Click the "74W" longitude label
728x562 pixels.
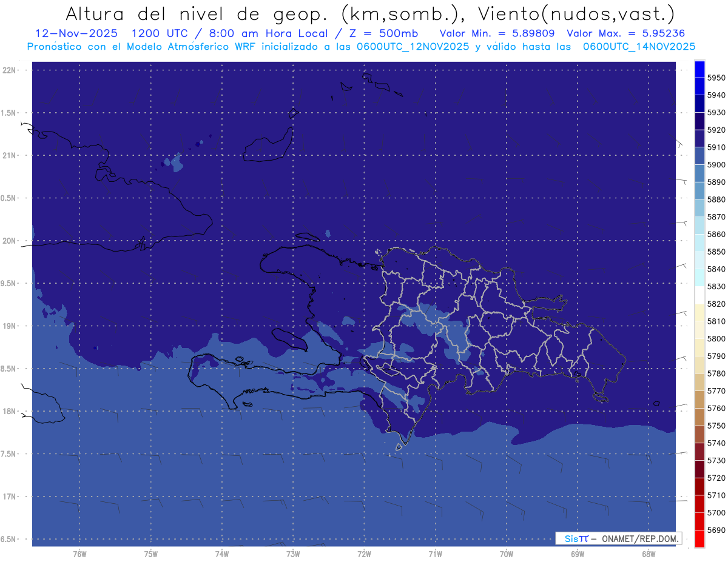(221, 554)
